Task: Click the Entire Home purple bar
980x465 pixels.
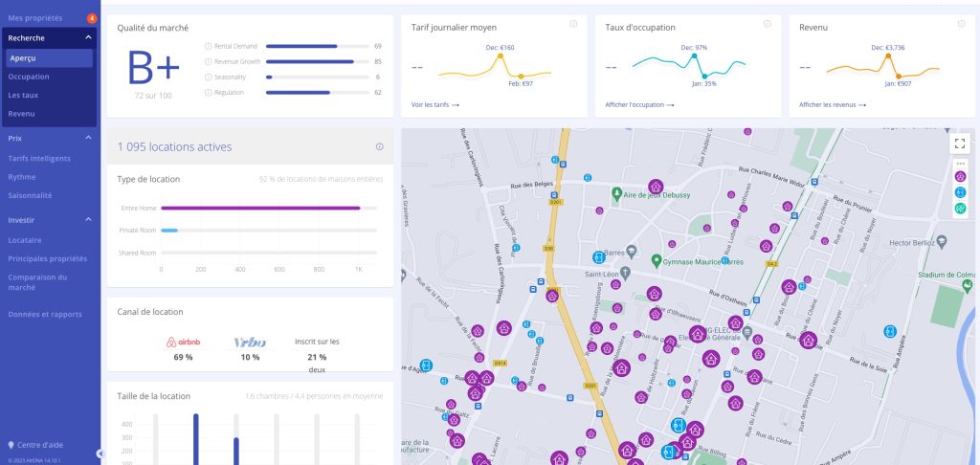Action: [x=260, y=208]
